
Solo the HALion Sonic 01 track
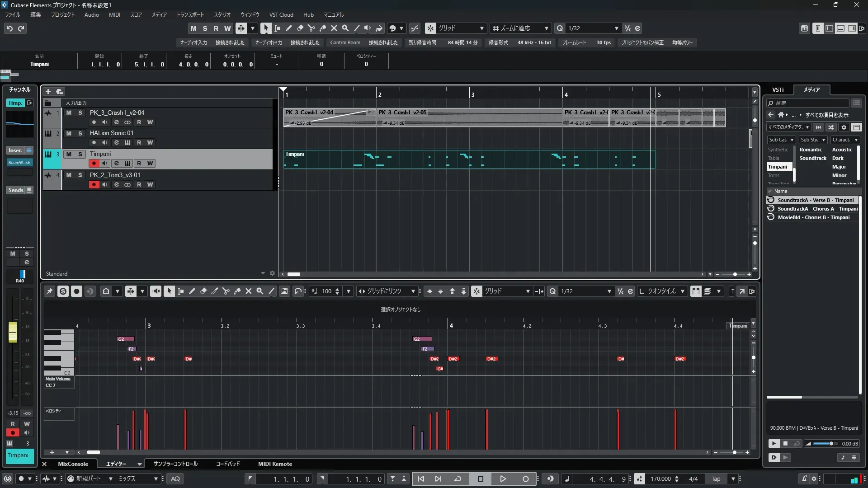(x=80, y=133)
